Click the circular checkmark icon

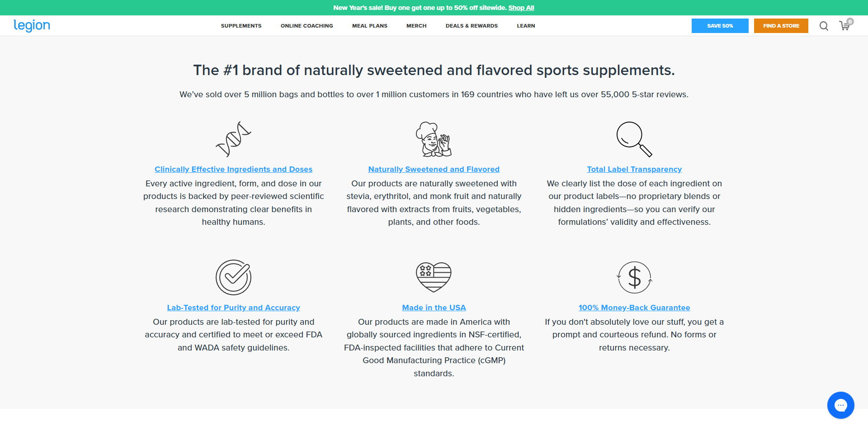tap(233, 277)
